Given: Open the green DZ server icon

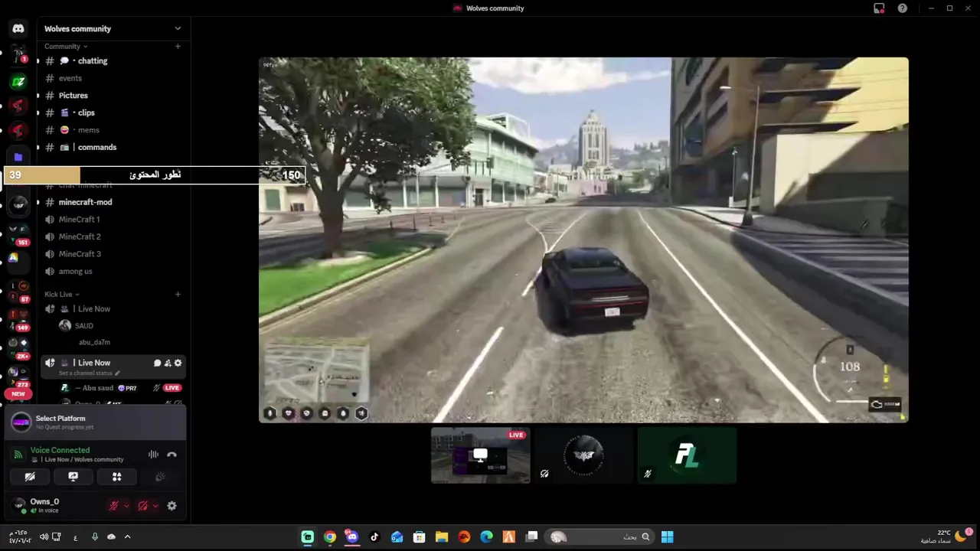Looking at the screenshot, I should coord(18,81).
